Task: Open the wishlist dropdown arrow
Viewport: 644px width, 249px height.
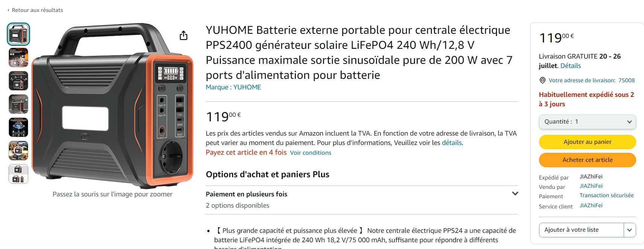Action: [629, 230]
